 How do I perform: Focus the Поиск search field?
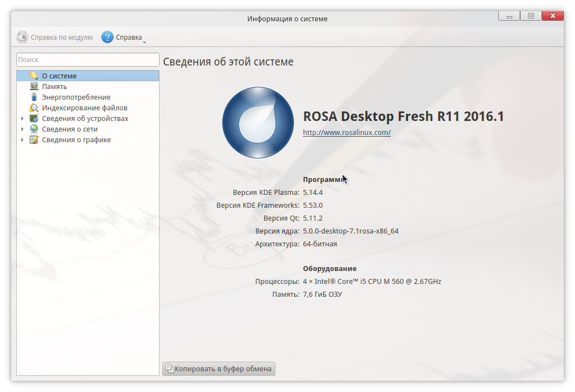(88, 60)
